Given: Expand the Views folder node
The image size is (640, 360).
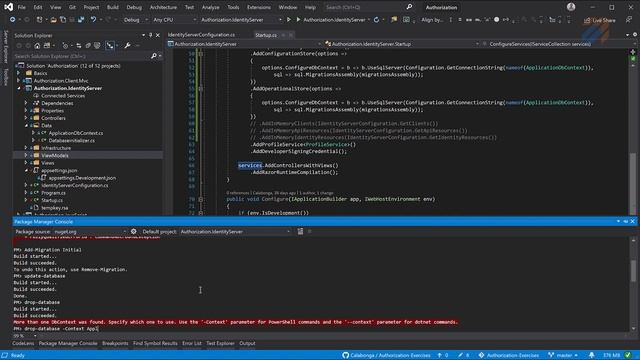Looking at the screenshot, I should tap(26, 163).
